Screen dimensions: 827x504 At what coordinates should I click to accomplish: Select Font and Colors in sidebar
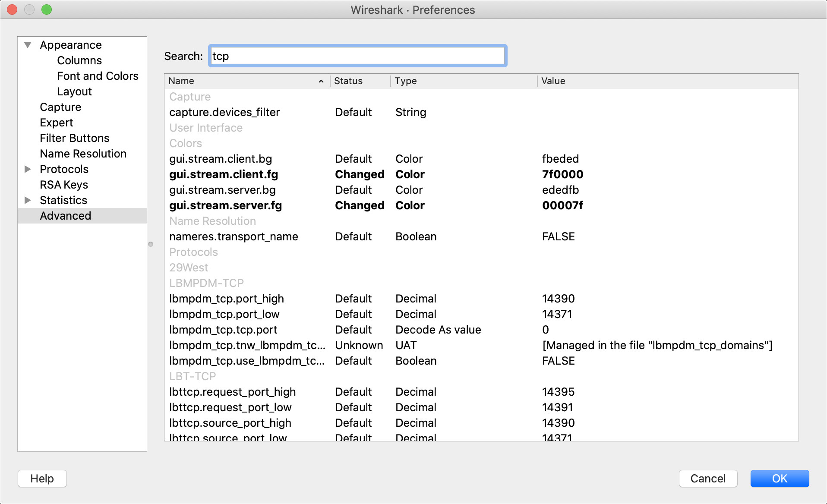click(x=98, y=76)
